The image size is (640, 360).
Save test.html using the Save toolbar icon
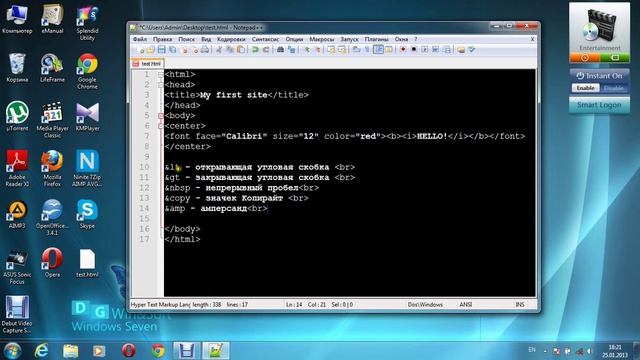click(162, 49)
